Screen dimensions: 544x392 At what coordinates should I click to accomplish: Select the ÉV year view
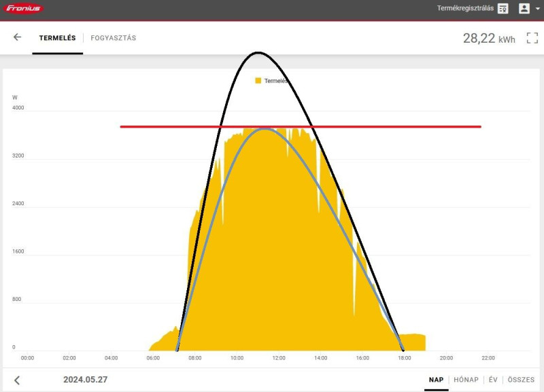pyautogui.click(x=493, y=380)
